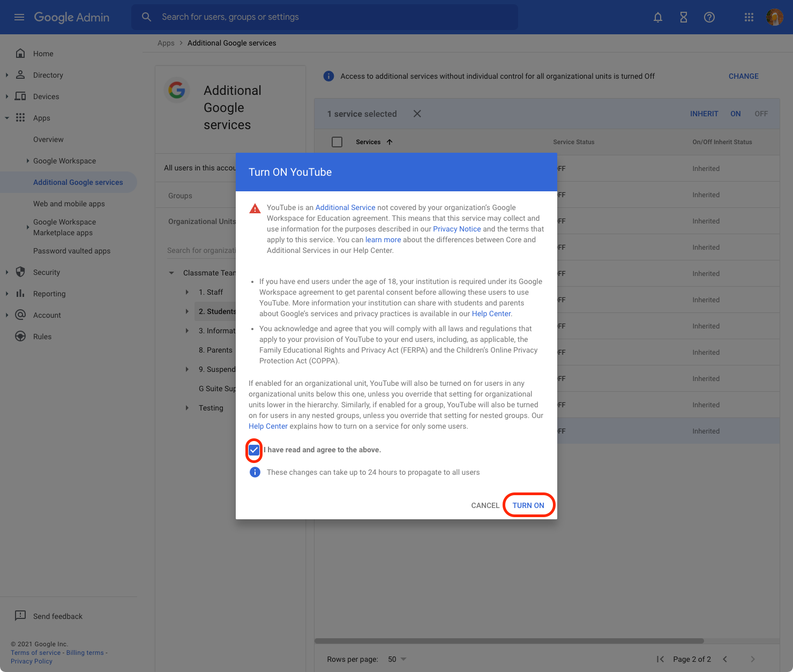This screenshot has height=672, width=793.
Task: Open Web and mobile apps
Action: 69,204
